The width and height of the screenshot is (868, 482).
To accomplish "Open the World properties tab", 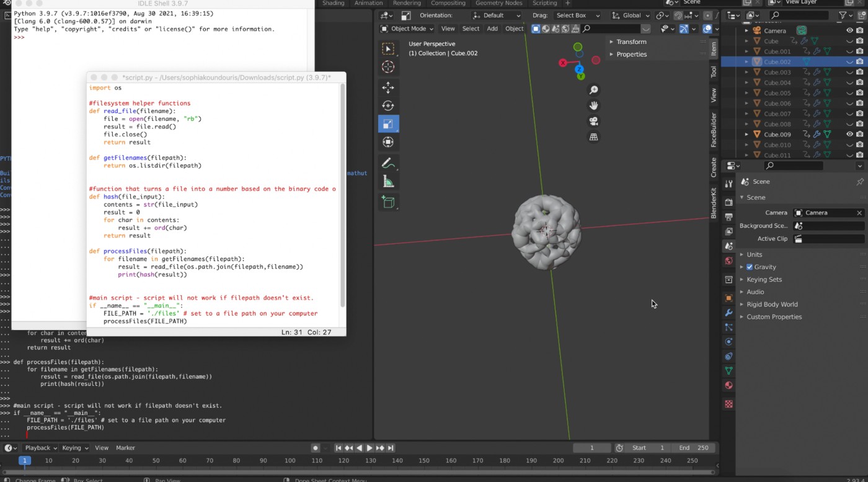I will pos(728,261).
